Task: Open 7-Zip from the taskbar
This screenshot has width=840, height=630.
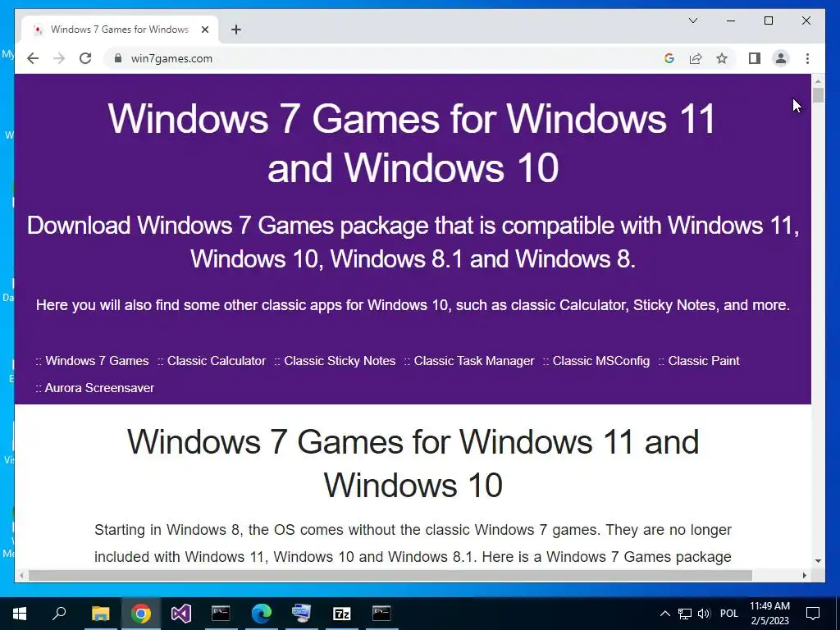Action: [342, 614]
